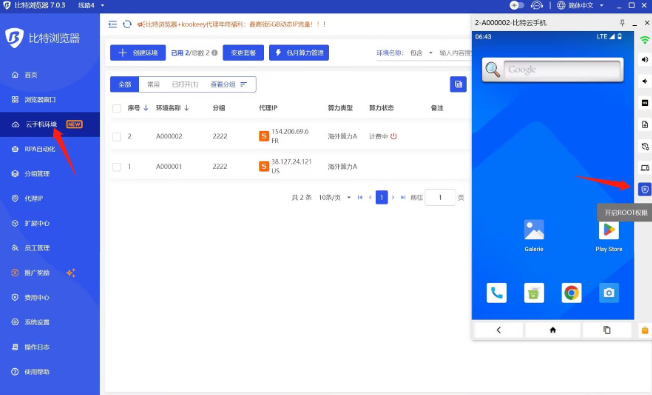Viewport: 652px width, 395px height.
Task: Sort by 序号 column arrow
Action: [146, 108]
